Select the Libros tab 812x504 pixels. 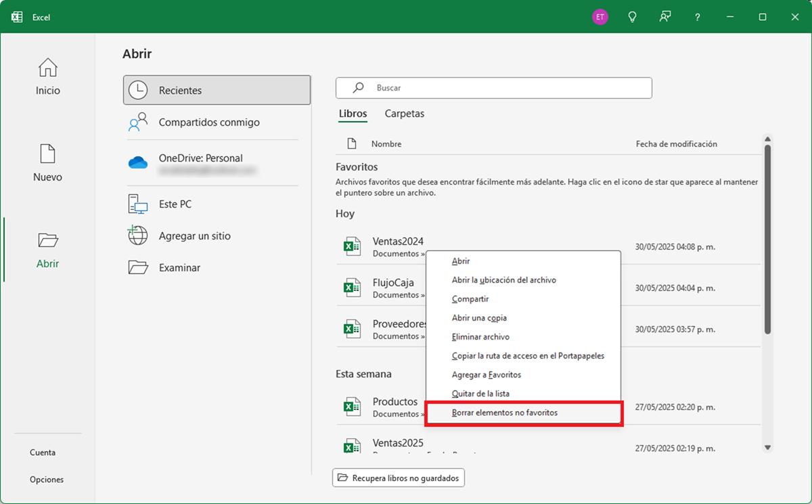point(353,114)
